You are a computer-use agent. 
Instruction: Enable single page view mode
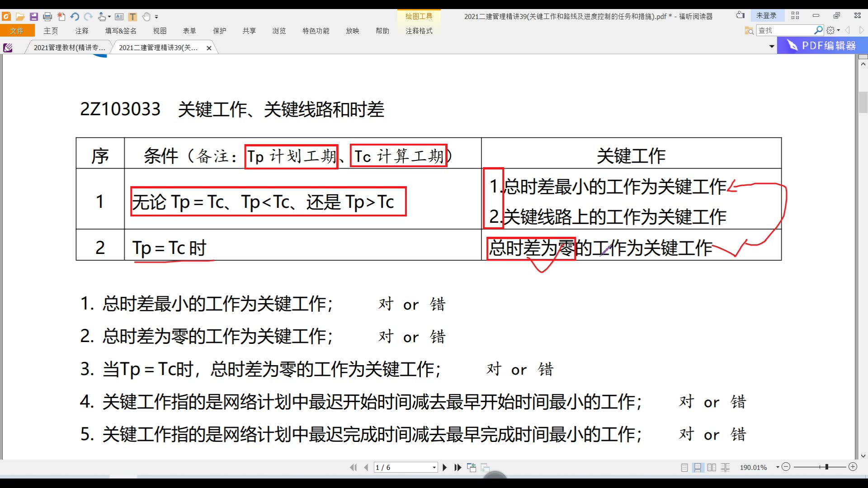(684, 467)
